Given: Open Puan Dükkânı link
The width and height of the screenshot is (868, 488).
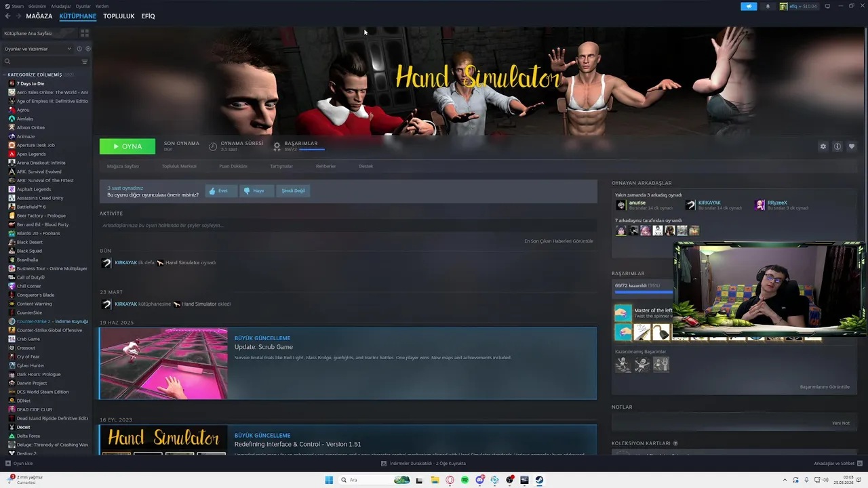Looking at the screenshot, I should pos(233,166).
